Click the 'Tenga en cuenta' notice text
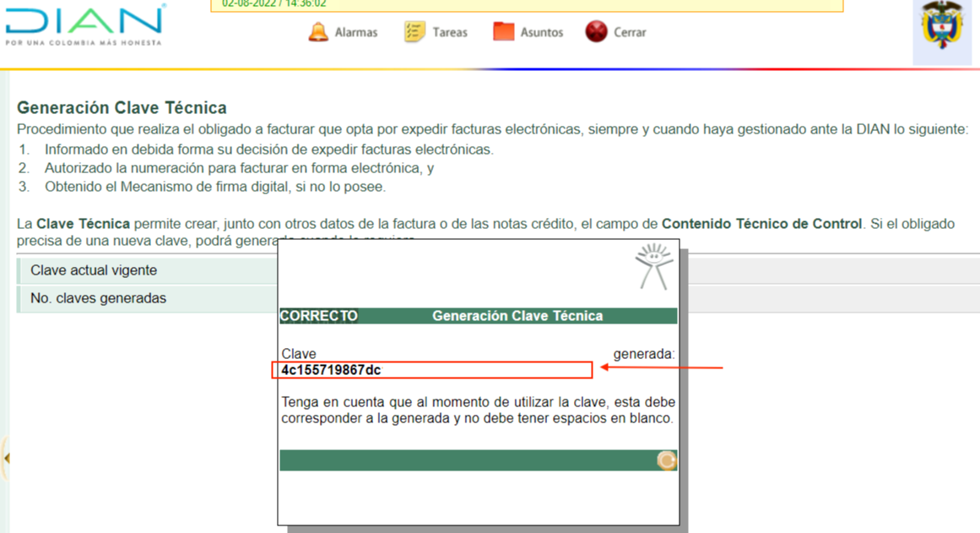This screenshot has height=533, width=980. (x=478, y=411)
